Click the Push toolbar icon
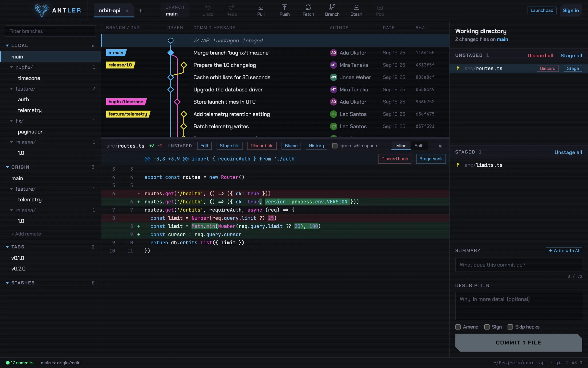 tap(284, 10)
